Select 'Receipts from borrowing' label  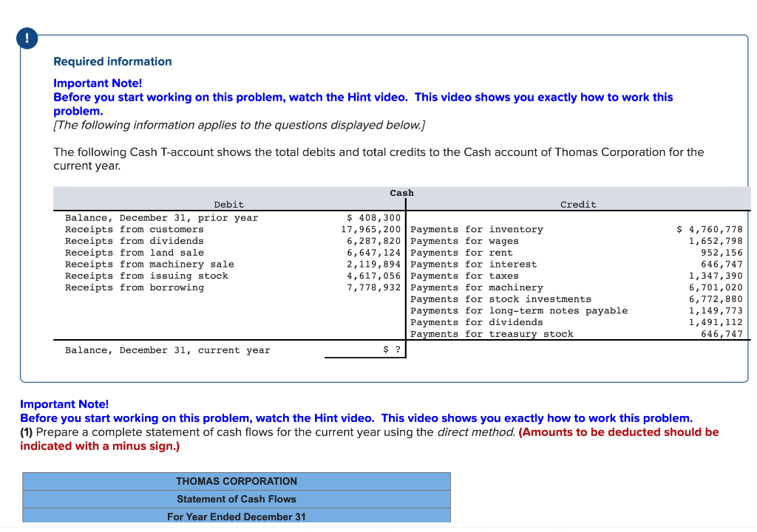point(135,287)
